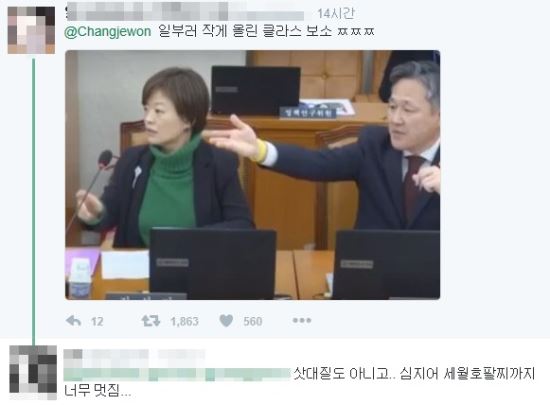Open the reply author's pixelated avatar
The width and height of the screenshot is (550, 405).
tap(33, 372)
